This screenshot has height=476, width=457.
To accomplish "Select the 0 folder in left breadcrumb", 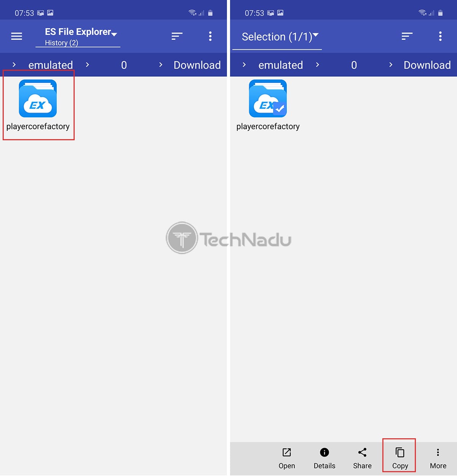I will (124, 65).
